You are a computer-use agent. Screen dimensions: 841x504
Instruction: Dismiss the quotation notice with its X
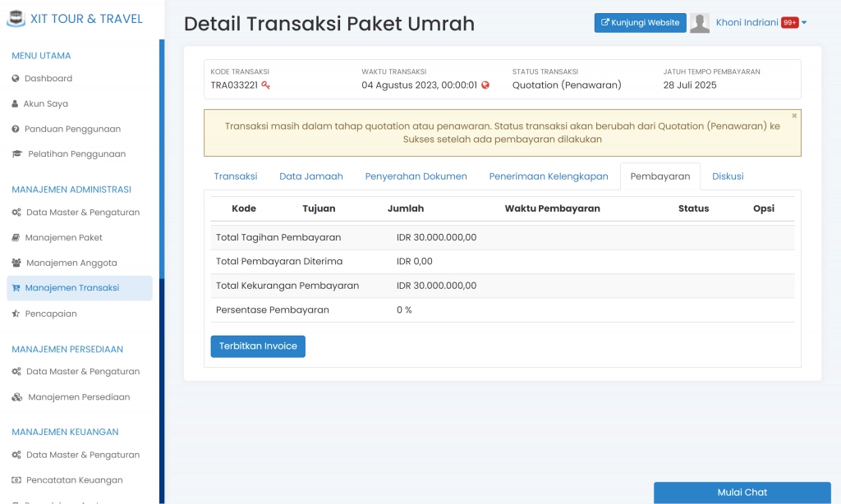tap(794, 116)
